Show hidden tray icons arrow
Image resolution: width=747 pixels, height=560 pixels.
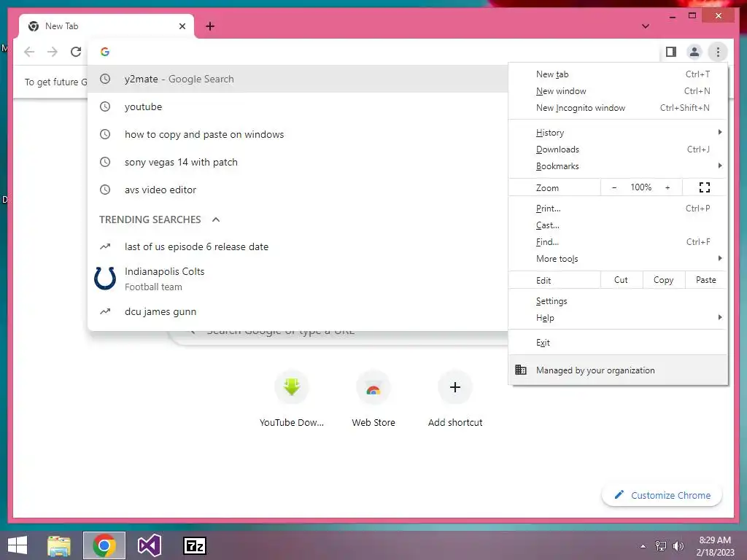point(643,546)
